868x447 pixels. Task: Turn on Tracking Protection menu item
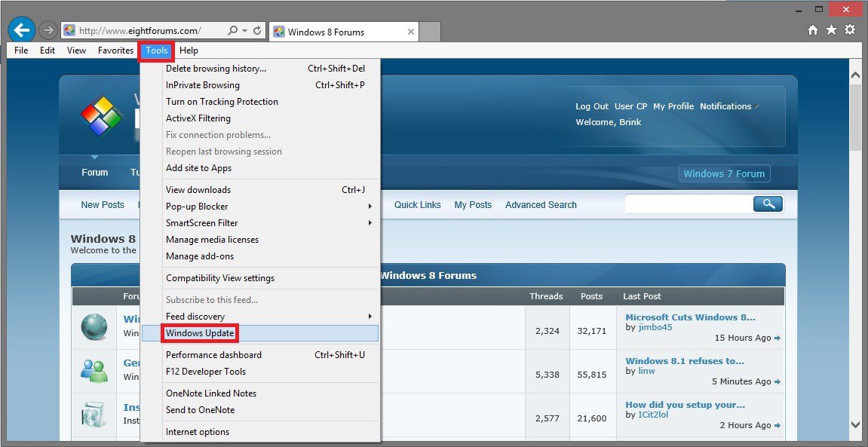point(222,102)
